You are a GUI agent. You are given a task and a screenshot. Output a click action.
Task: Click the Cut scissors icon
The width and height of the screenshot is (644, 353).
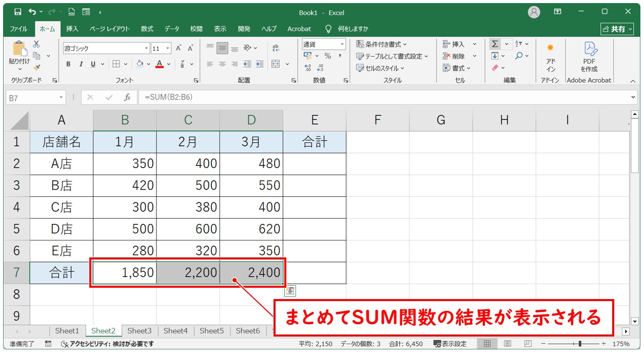(36, 45)
